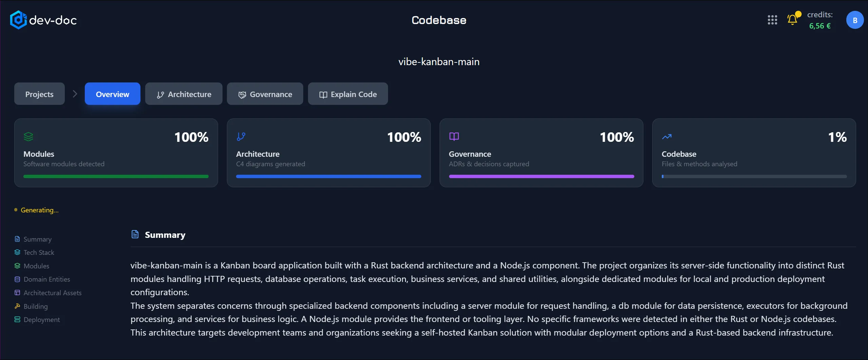The height and width of the screenshot is (360, 868).
Task: Open the Explain Code tab
Action: pyautogui.click(x=348, y=94)
